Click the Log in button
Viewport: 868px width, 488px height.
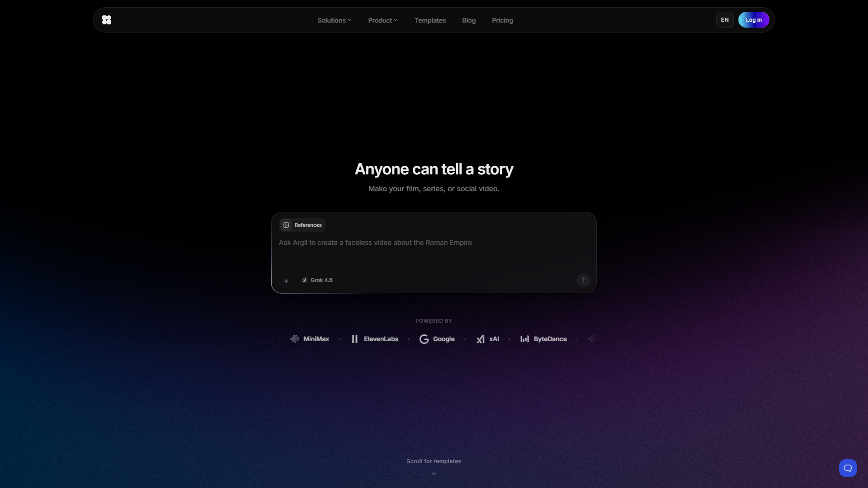click(x=754, y=20)
